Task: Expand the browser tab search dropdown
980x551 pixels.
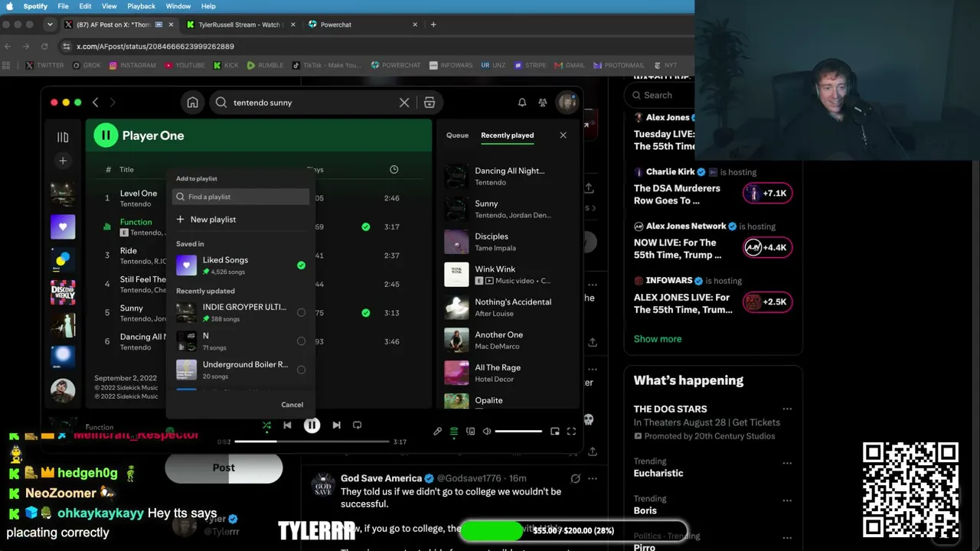Action: (x=50, y=24)
